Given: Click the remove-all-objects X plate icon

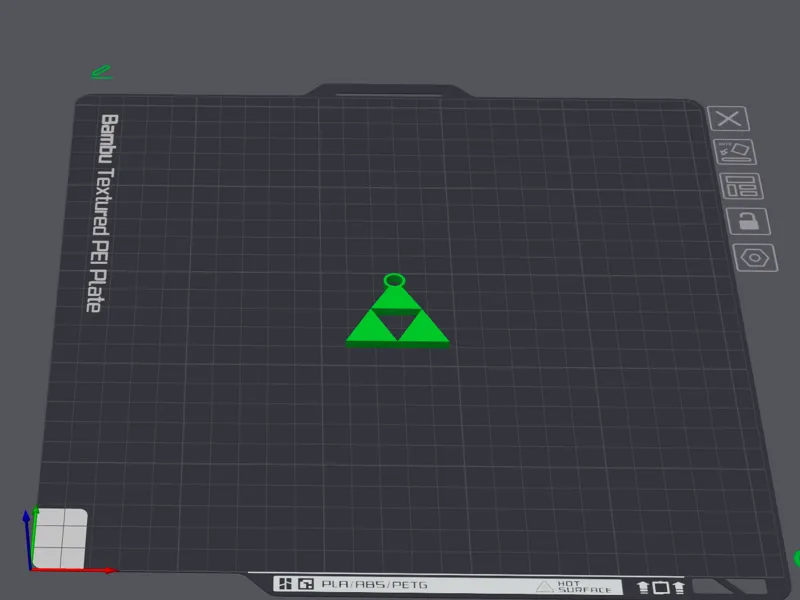Looking at the screenshot, I should click(x=728, y=118).
